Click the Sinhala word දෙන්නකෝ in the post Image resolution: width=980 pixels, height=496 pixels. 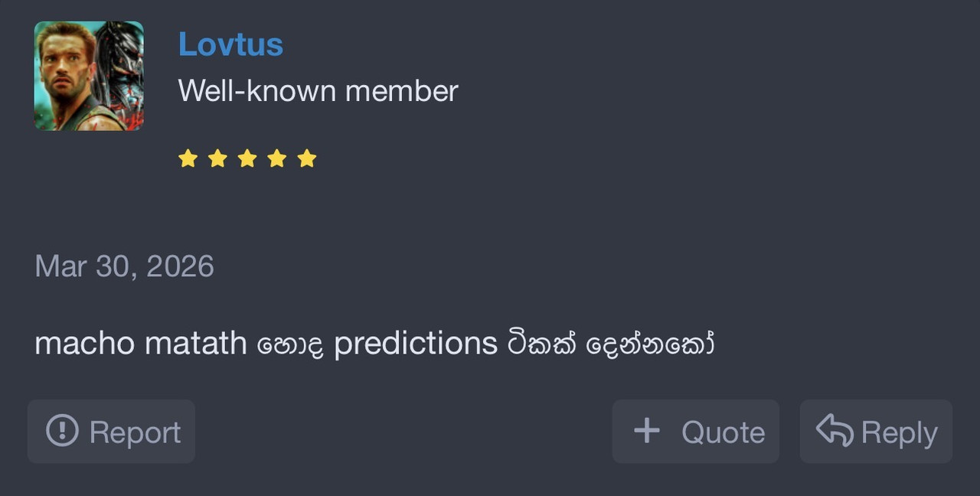650,343
